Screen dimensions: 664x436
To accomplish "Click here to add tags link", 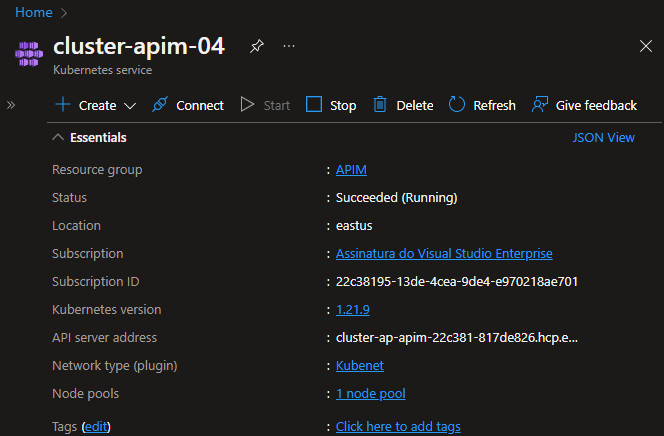I will pyautogui.click(x=398, y=426).
